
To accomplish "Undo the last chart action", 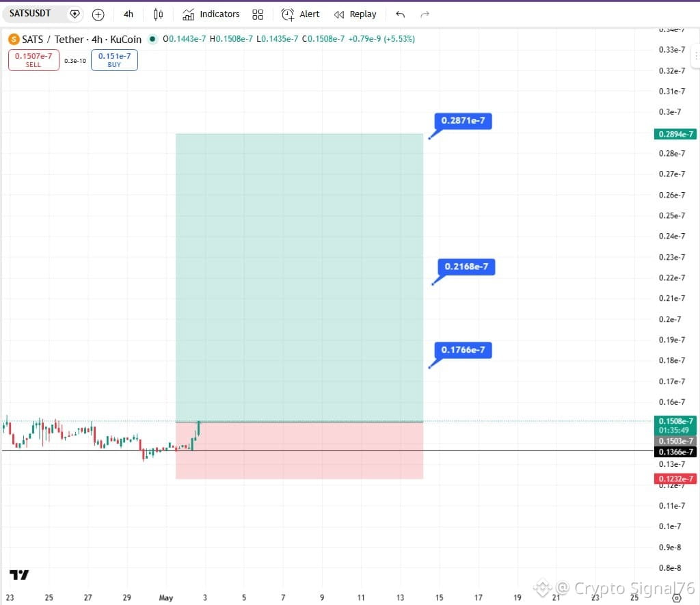I will (x=400, y=15).
